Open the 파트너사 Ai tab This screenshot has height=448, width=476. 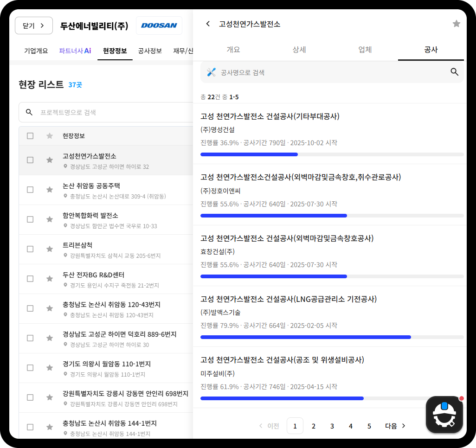pos(75,51)
